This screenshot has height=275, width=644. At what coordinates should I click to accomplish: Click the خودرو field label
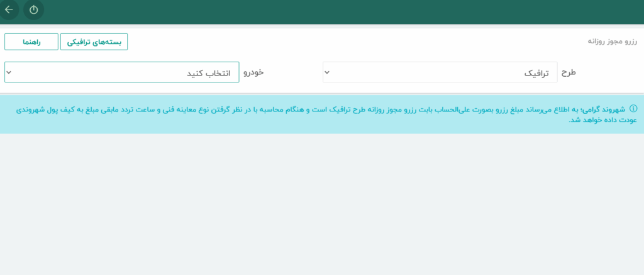pos(253,72)
